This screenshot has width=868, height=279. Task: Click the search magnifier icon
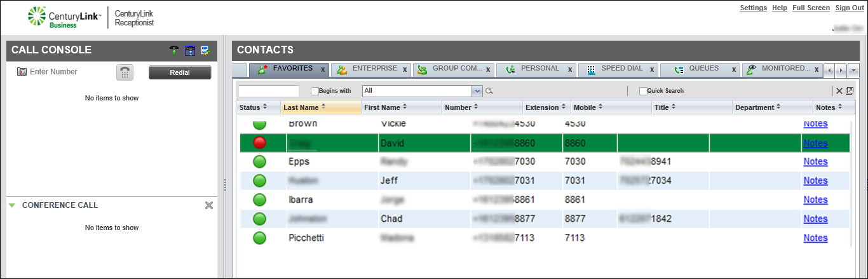489,91
